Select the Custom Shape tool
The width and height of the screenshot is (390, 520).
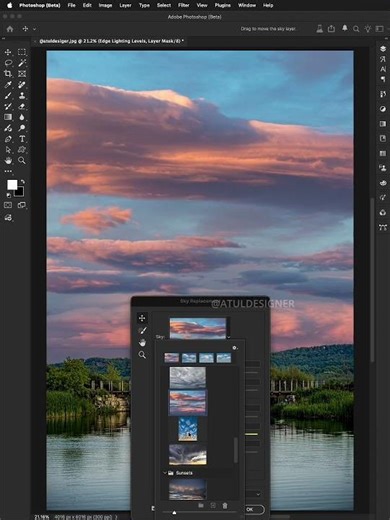click(x=22, y=150)
